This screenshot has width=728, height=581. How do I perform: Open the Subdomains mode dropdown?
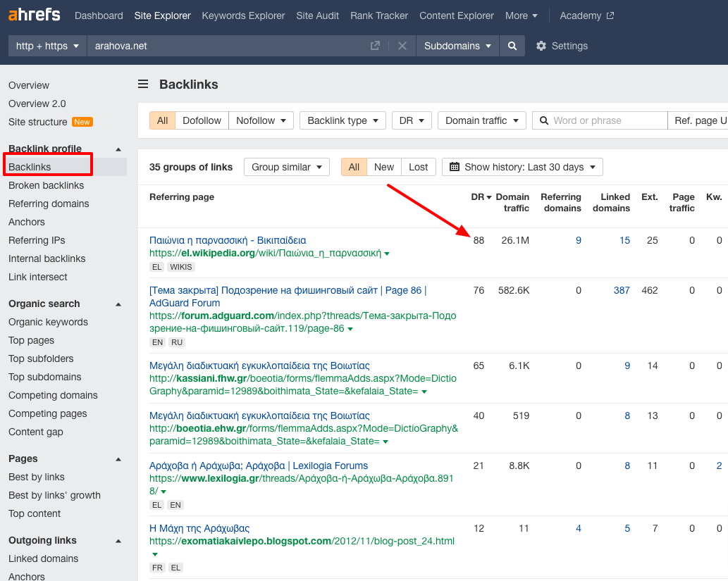[457, 46]
